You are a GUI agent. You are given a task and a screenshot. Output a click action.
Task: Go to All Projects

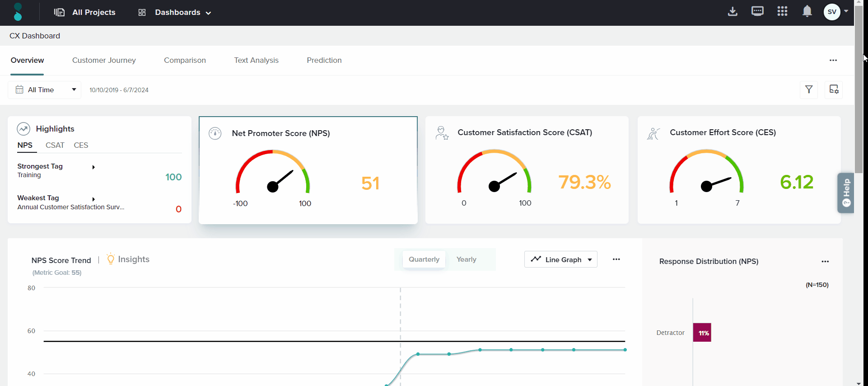tap(85, 13)
